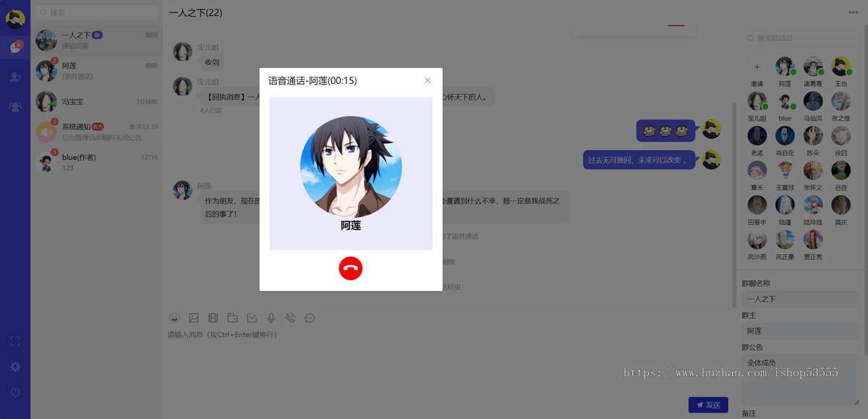Viewport: 868px width, 419px height.
Task: Click the monkey emoji message bubble
Action: point(665,131)
